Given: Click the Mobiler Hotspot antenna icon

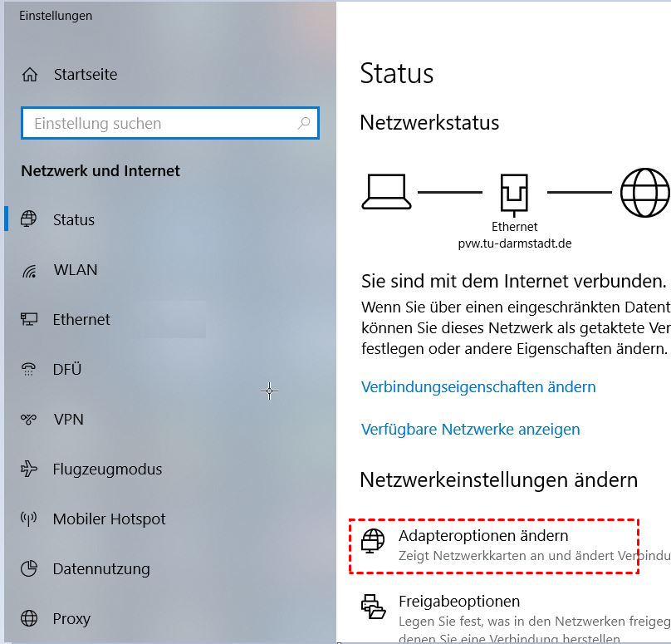Looking at the screenshot, I should coord(29,519).
